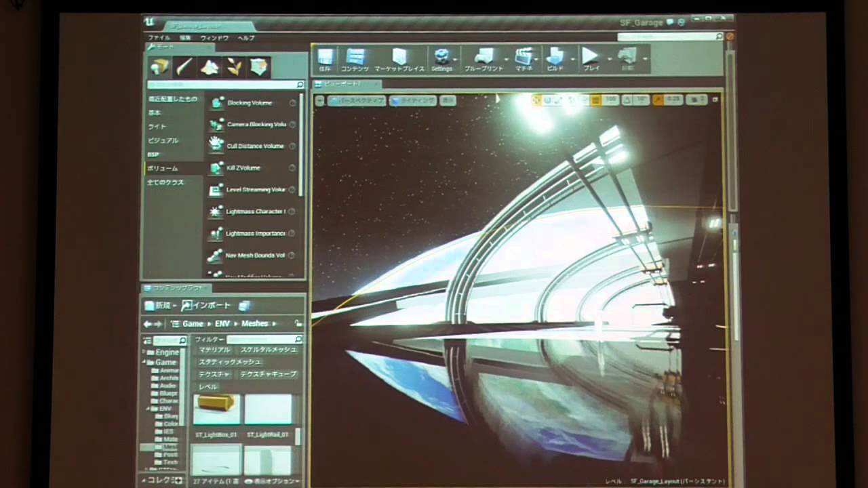Select the Geometry Editing mode icon
Screen dimensions: 868x488
click(x=259, y=67)
